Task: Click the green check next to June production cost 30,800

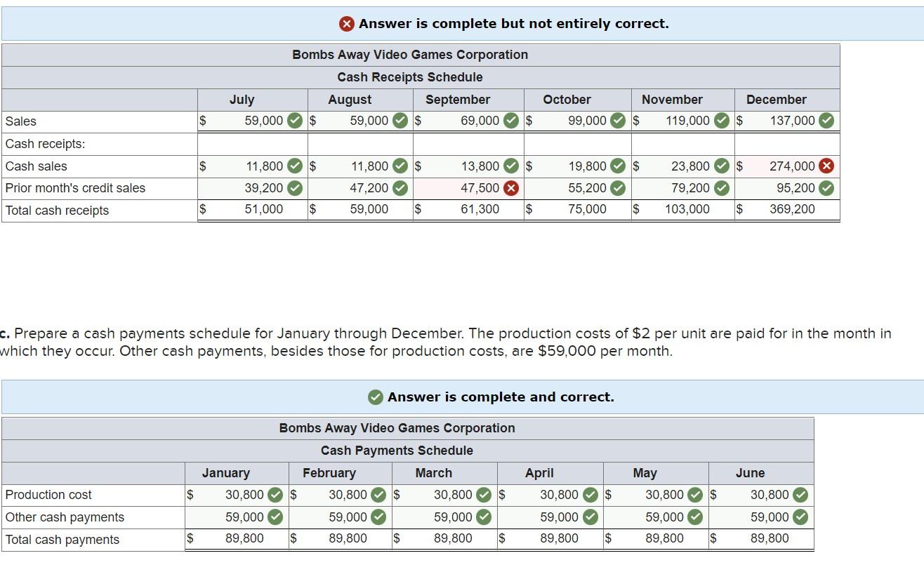Action: click(x=800, y=495)
